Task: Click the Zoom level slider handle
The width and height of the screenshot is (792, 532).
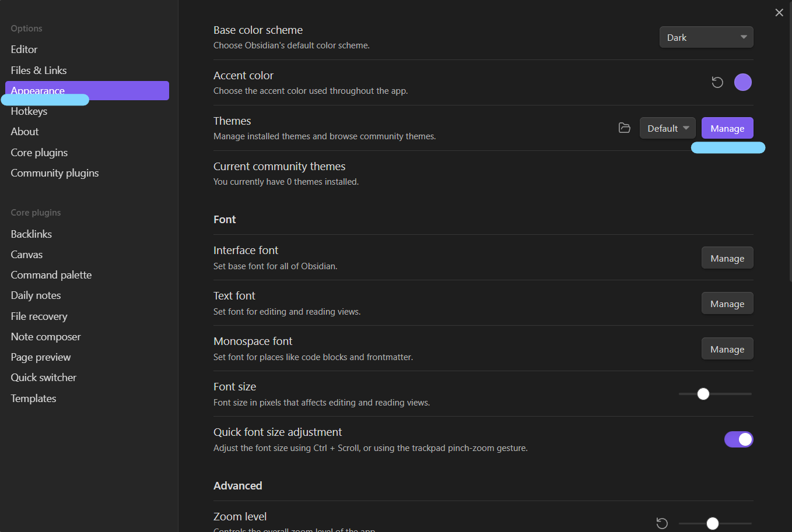Action: [712, 523]
